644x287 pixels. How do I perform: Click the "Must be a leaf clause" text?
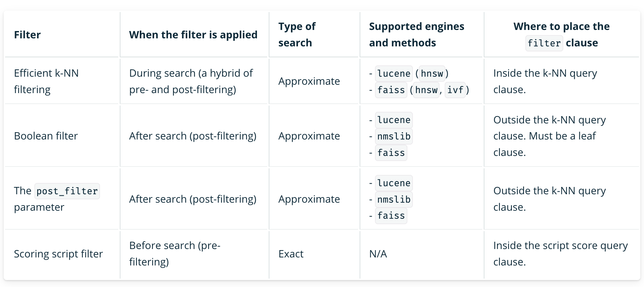click(562, 136)
